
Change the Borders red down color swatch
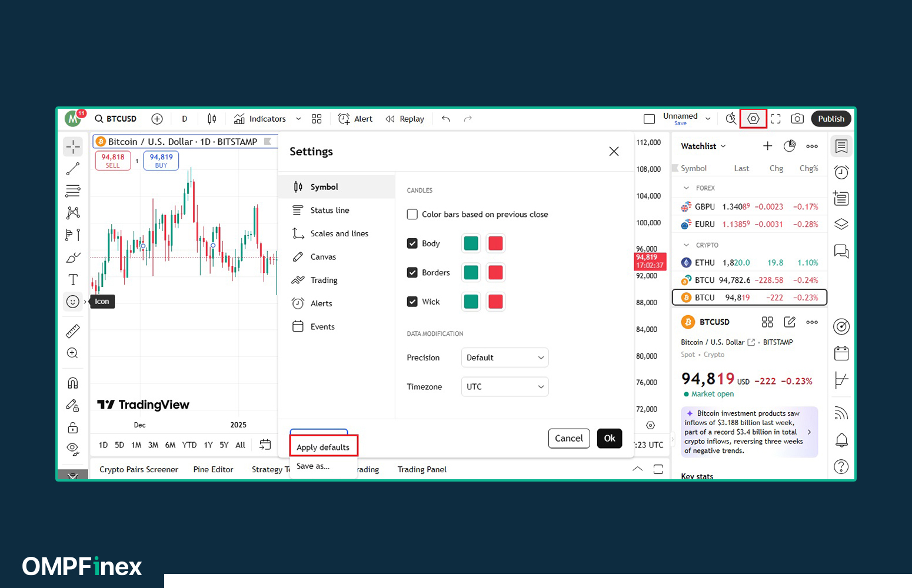click(496, 273)
